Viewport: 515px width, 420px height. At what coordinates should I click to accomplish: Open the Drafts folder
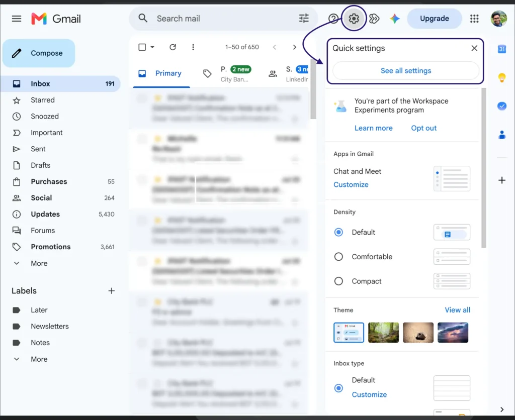click(x=61, y=165)
